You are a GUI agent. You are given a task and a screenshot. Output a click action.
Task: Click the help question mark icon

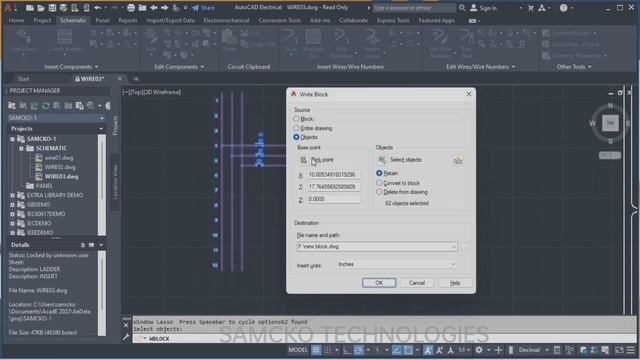pos(563,8)
